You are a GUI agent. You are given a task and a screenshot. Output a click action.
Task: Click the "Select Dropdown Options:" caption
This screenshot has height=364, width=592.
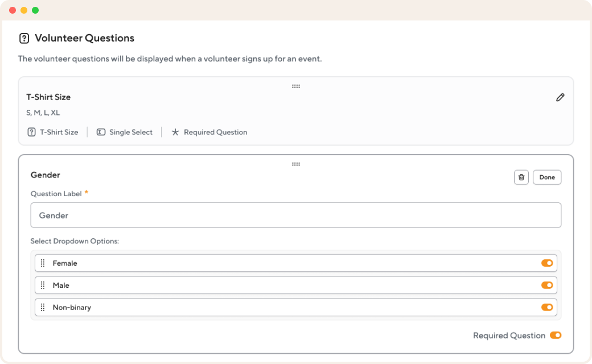tap(75, 241)
